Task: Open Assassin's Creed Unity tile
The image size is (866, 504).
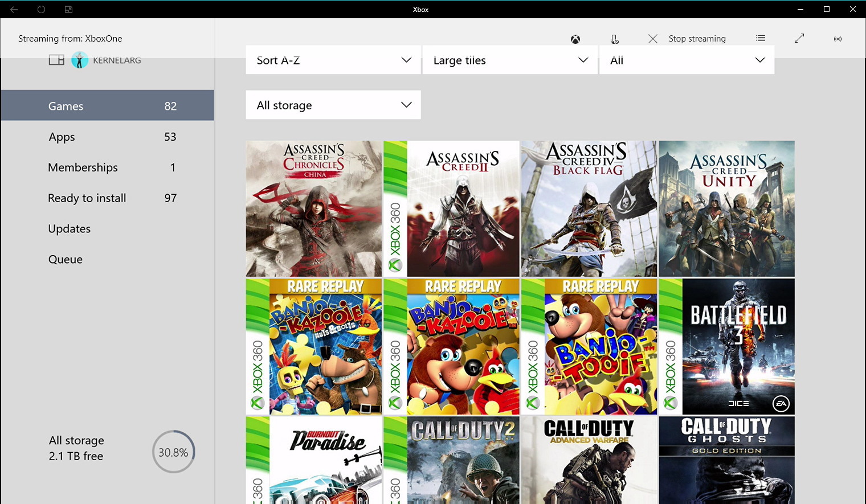Action: [727, 208]
